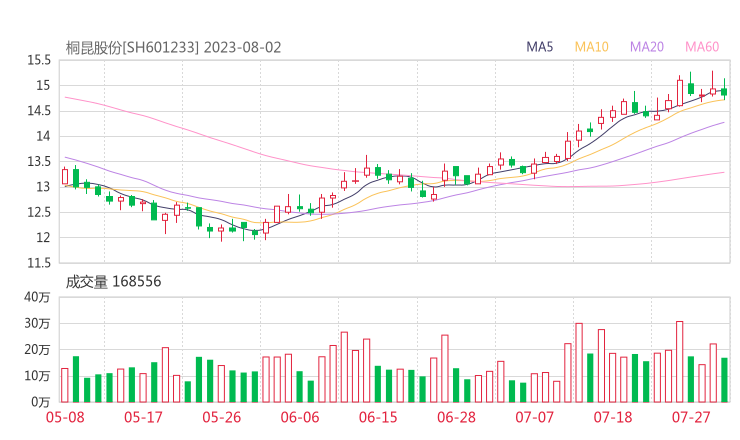
Task: Click the 06-28 date axis label
Action: coord(456,417)
